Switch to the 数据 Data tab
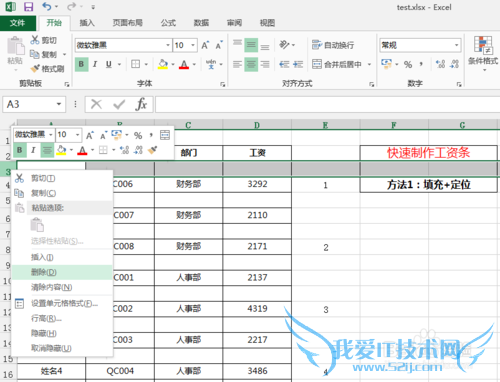The height and width of the screenshot is (382, 500). [201, 23]
